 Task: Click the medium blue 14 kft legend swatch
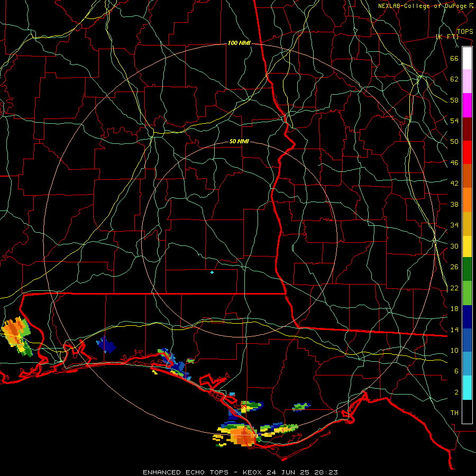coord(467,340)
